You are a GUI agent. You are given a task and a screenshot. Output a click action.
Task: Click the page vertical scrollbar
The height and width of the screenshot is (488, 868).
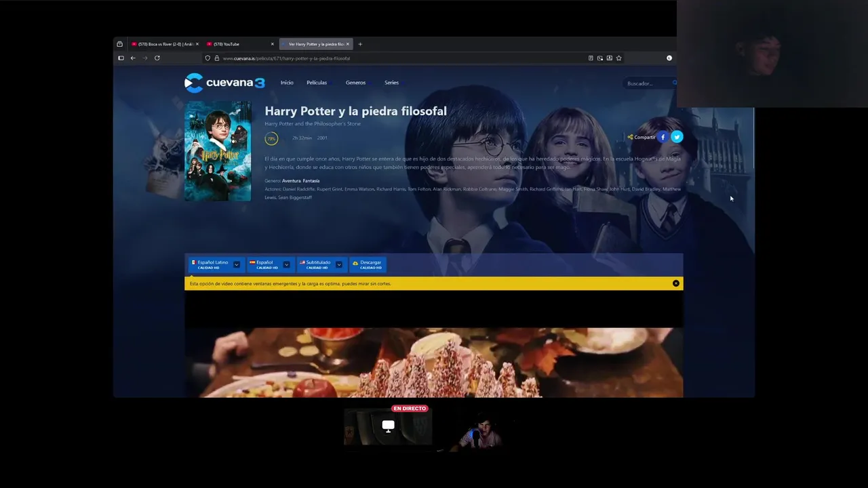coord(753,139)
